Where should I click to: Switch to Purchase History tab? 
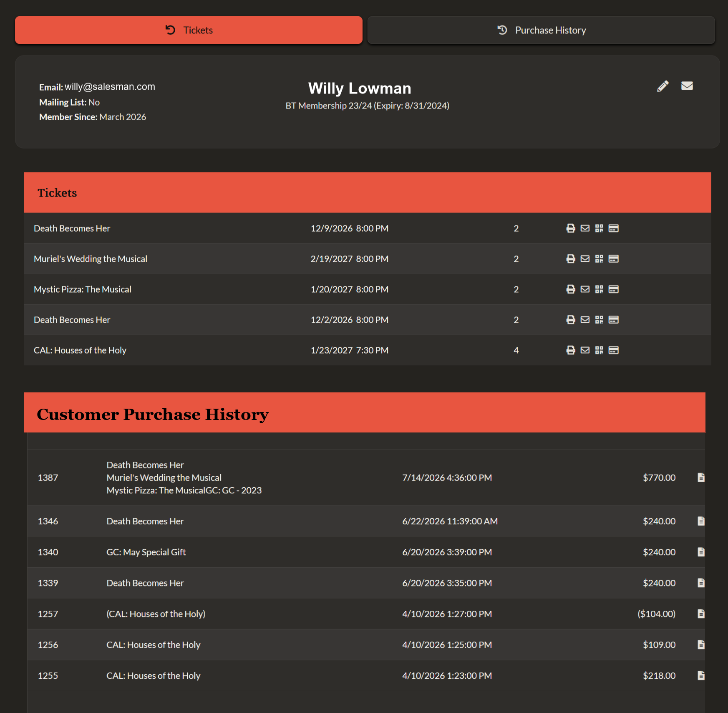pyautogui.click(x=541, y=30)
